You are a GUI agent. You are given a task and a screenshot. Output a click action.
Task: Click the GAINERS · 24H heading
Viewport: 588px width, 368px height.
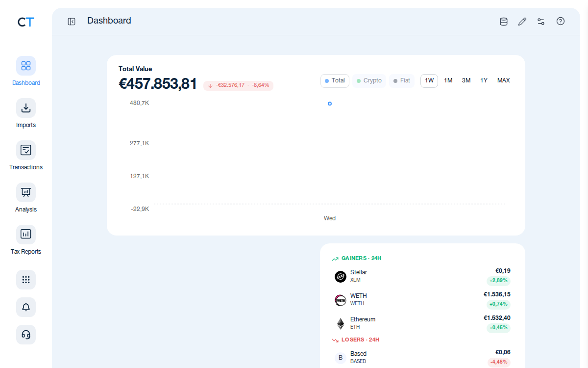click(362, 258)
